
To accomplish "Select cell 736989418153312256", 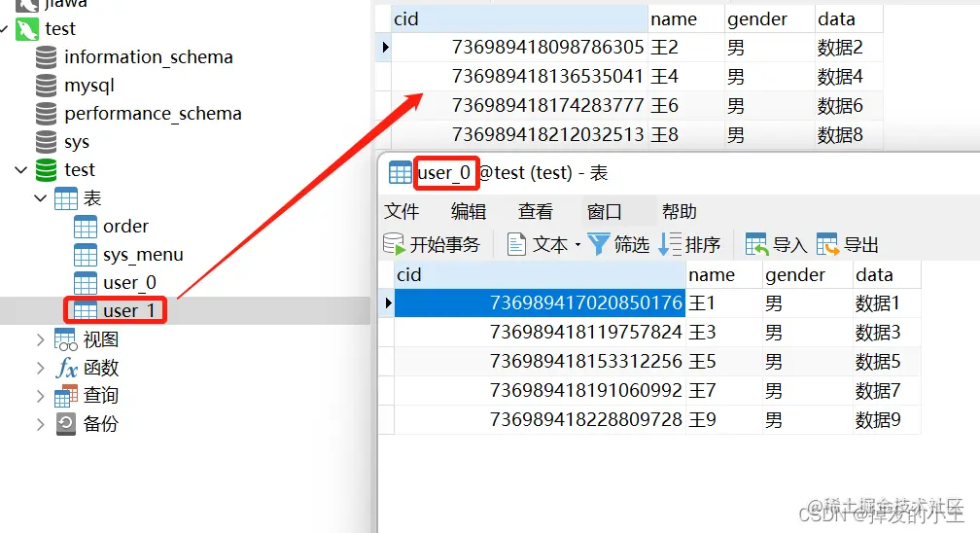I will (540, 362).
